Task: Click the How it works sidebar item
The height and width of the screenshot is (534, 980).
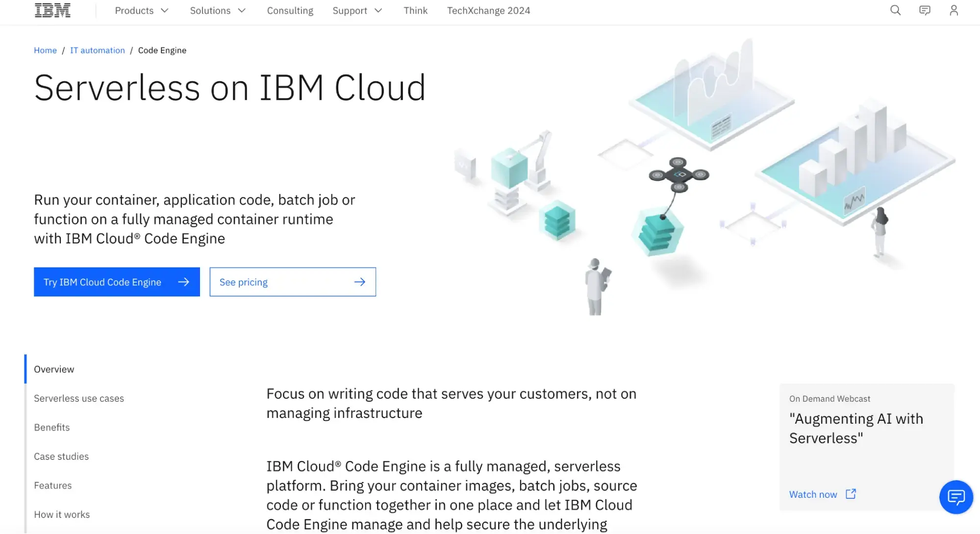Action: [x=61, y=514]
